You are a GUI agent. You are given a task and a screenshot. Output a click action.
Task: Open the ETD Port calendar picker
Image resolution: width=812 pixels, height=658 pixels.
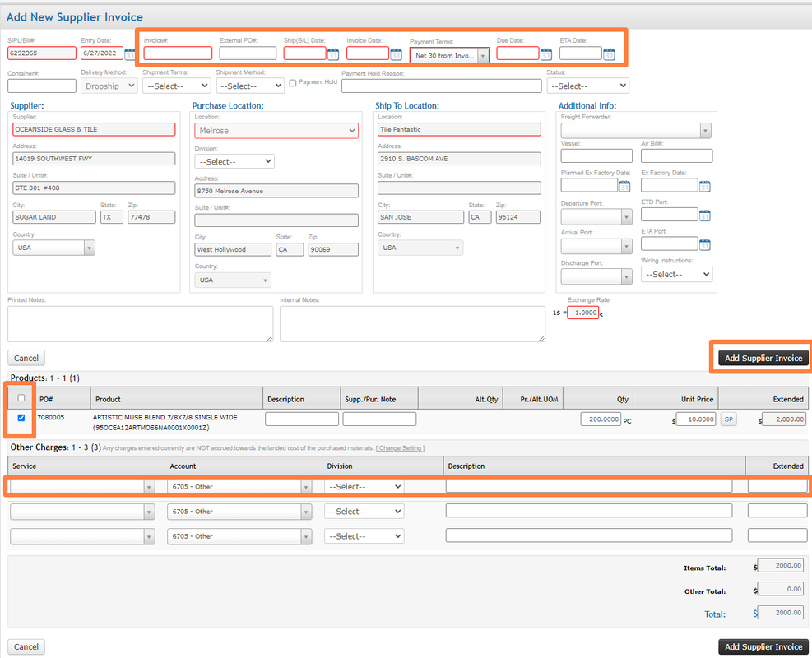(705, 215)
